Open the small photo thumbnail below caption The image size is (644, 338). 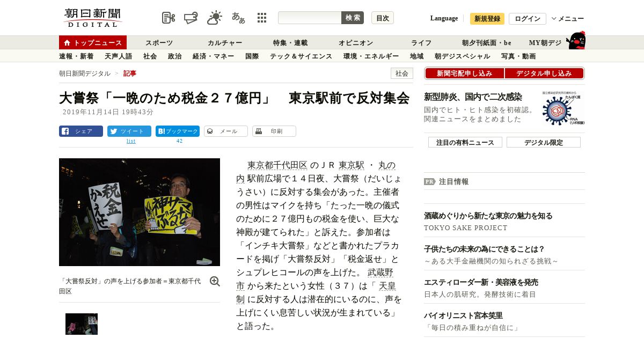(x=82, y=324)
